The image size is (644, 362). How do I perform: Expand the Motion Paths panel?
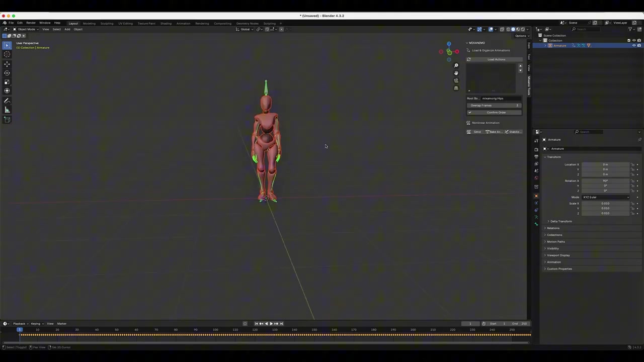pos(555,242)
